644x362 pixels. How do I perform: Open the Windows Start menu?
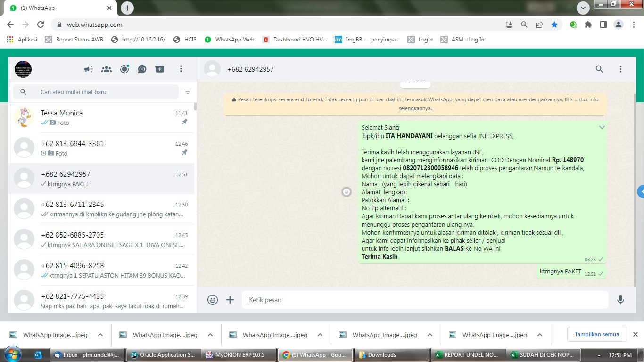coord(12,355)
